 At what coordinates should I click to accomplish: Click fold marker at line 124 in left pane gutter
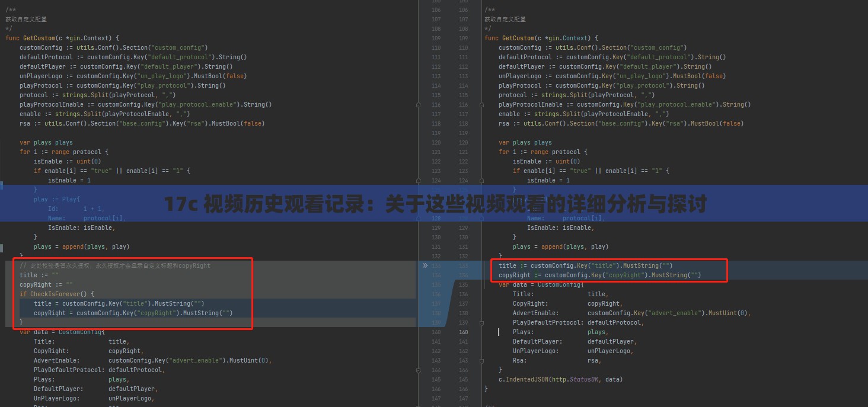tap(419, 180)
